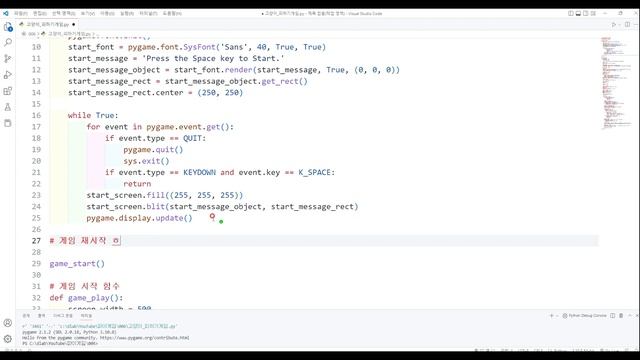Click the folder segment in the breadcrumb

coord(31,34)
